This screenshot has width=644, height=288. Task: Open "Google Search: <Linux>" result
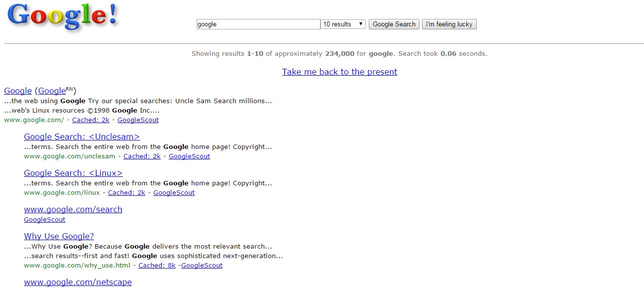point(73,173)
